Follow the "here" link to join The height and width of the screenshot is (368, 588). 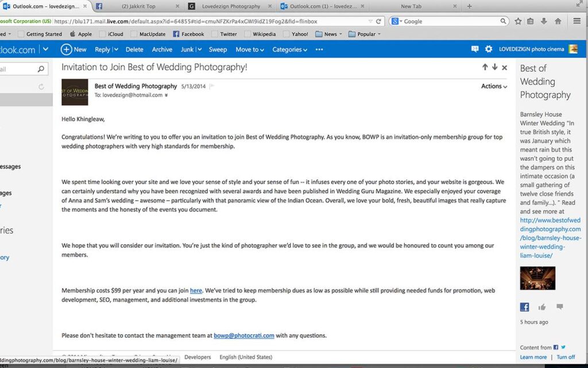click(196, 290)
